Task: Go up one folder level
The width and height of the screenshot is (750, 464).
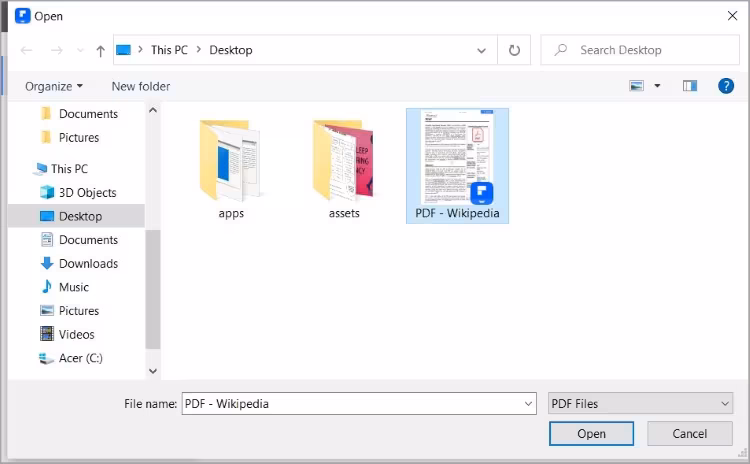Action: point(100,51)
